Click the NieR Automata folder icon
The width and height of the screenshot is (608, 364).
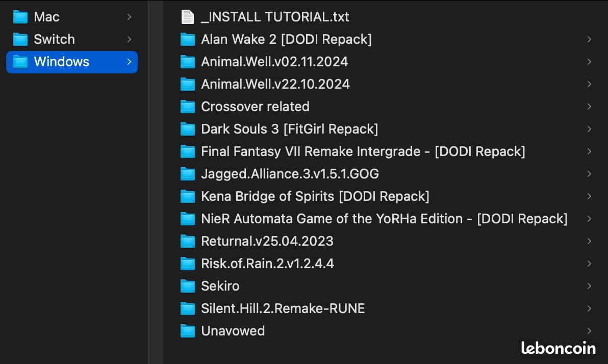tap(188, 219)
